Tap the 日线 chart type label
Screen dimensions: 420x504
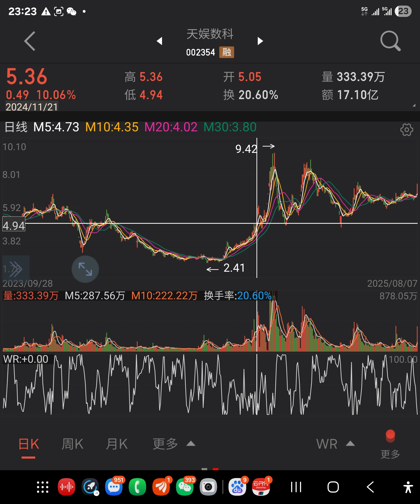pyautogui.click(x=16, y=127)
